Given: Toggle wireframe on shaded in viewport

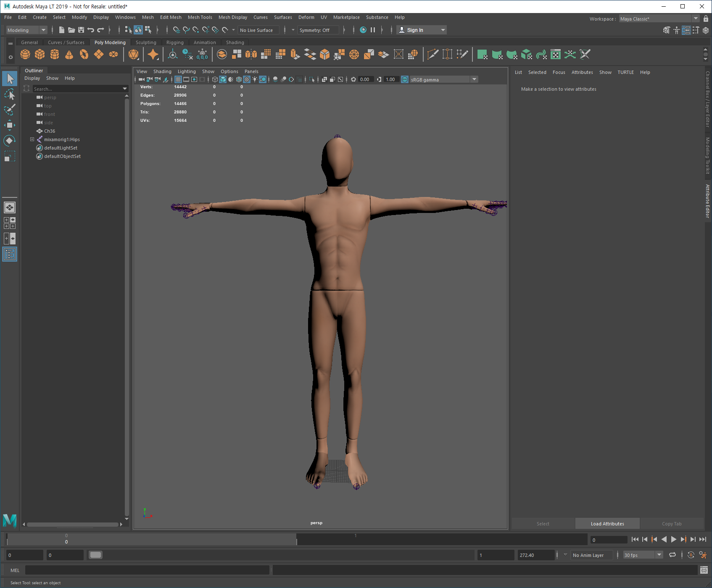Looking at the screenshot, I should point(239,79).
